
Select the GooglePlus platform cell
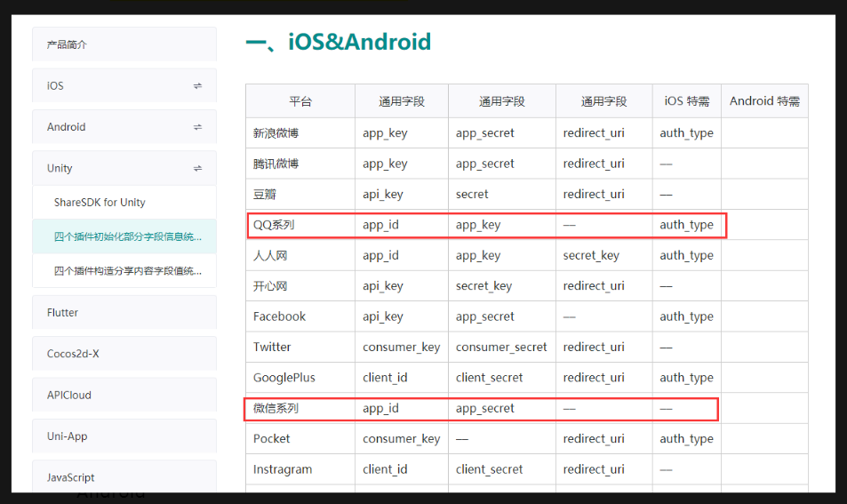[300, 377]
